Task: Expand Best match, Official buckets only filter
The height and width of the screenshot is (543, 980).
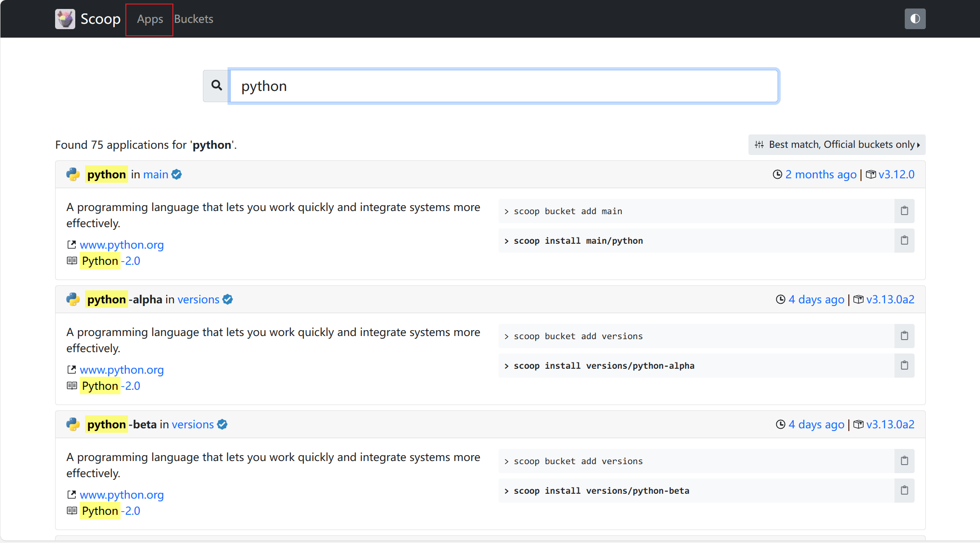Action: click(x=837, y=145)
